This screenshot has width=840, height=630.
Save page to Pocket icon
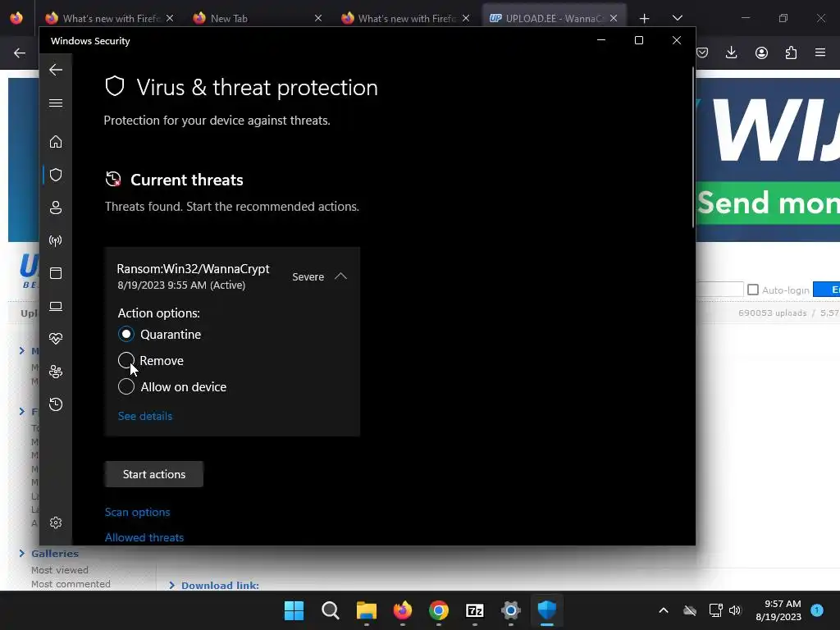(702, 52)
